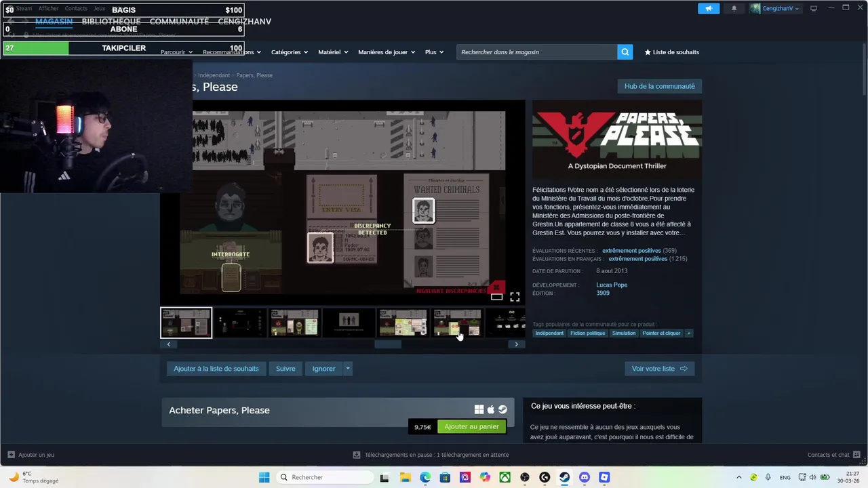This screenshot has width=868, height=488.
Task: Click right arrow of thumbnail strip
Action: (516, 344)
